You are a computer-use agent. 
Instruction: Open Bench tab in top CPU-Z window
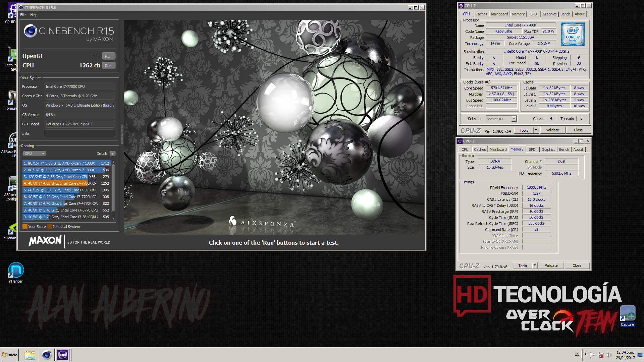(x=565, y=14)
